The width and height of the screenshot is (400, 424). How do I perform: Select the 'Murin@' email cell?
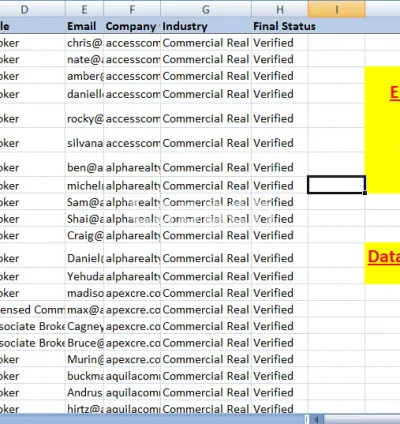point(84,359)
